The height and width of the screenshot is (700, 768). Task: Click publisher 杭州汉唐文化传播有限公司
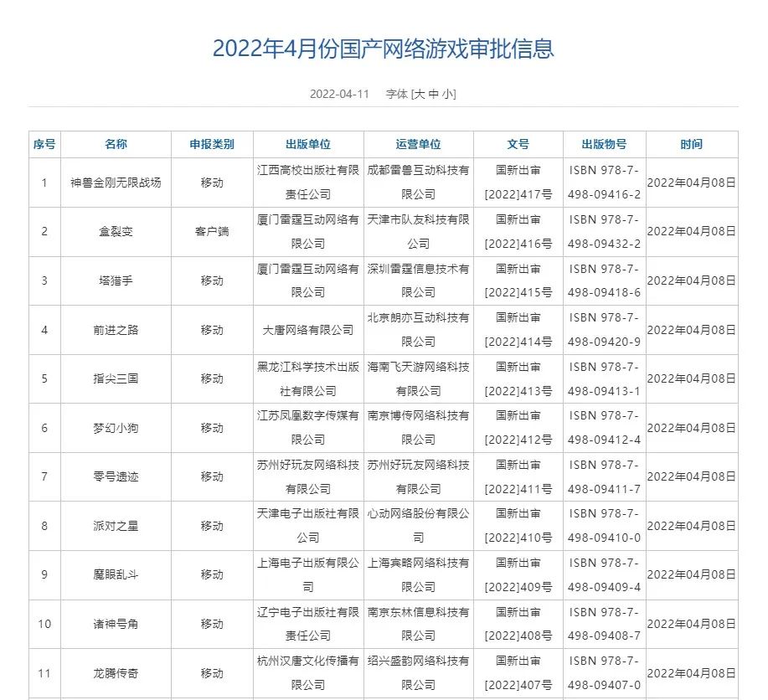308,673
